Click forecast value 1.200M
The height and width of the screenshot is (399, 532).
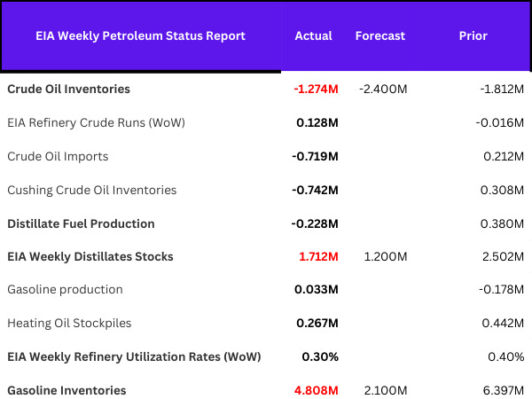[x=386, y=256]
